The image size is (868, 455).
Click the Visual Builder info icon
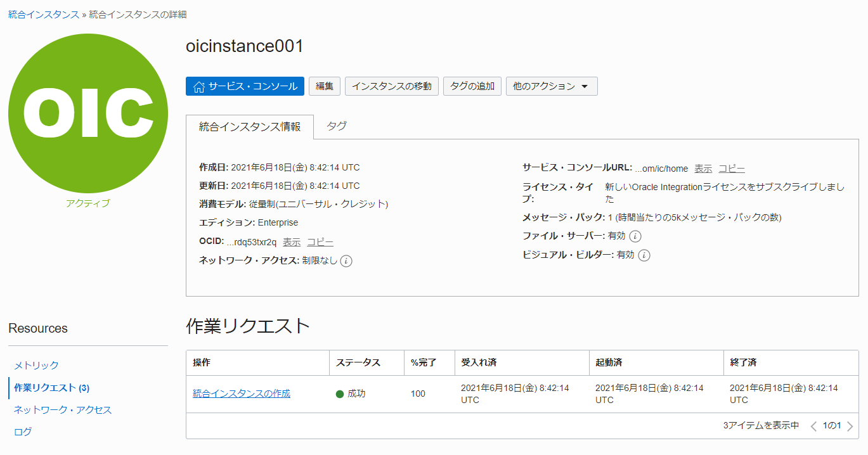click(x=644, y=255)
